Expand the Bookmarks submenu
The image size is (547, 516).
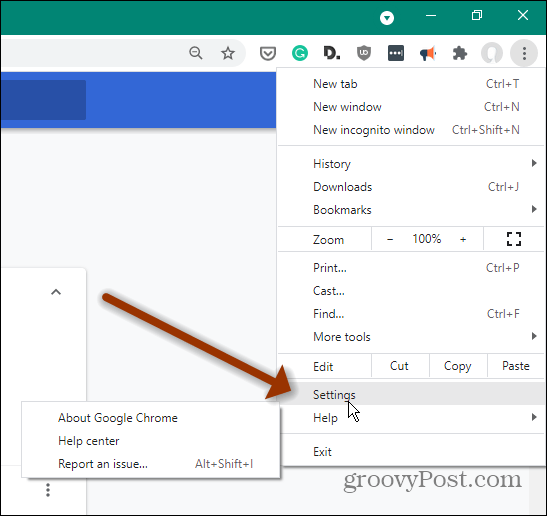411,210
